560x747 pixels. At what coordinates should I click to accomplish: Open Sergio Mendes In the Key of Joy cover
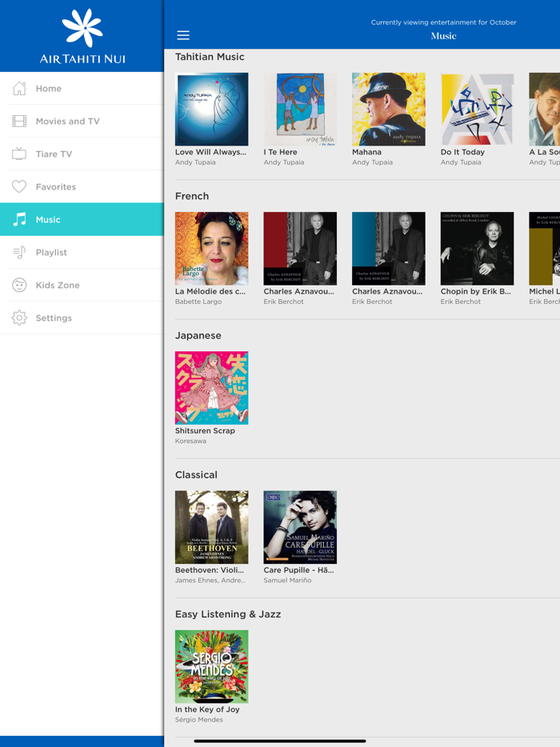pos(212,666)
